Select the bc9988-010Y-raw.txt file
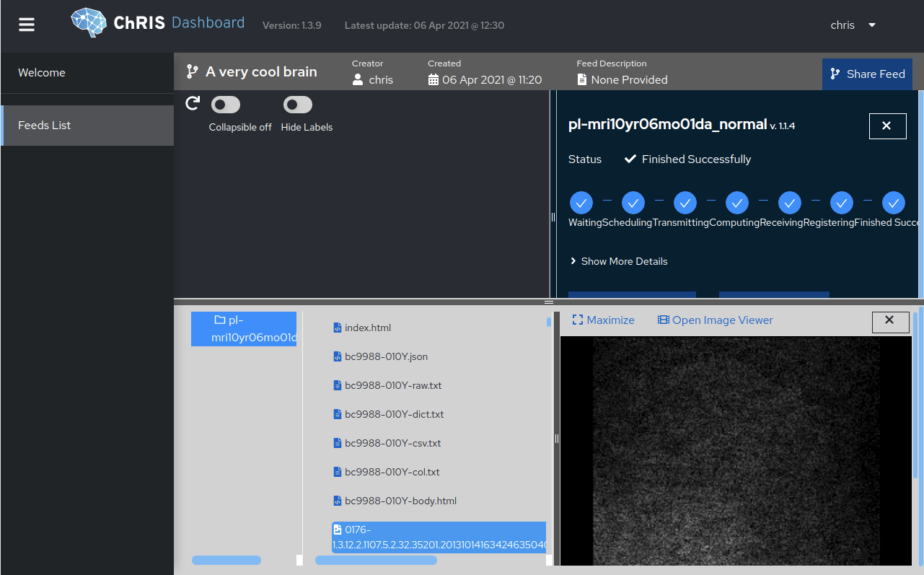The image size is (924, 575). pyautogui.click(x=393, y=385)
